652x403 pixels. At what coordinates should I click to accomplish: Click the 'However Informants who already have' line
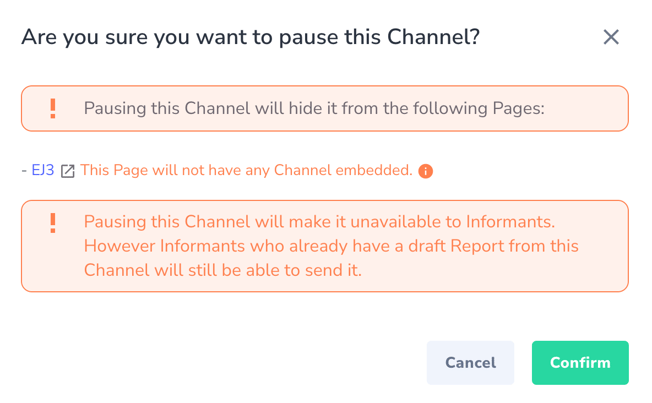(x=331, y=246)
